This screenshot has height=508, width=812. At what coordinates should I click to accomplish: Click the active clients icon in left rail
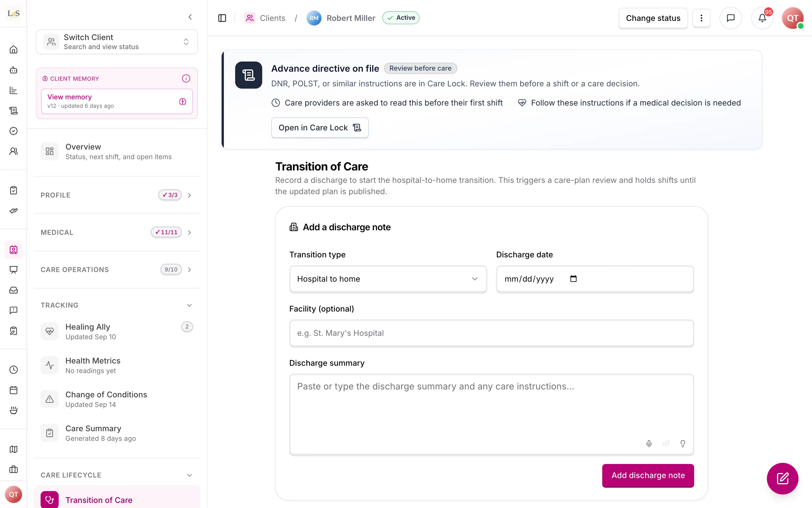pyautogui.click(x=14, y=250)
